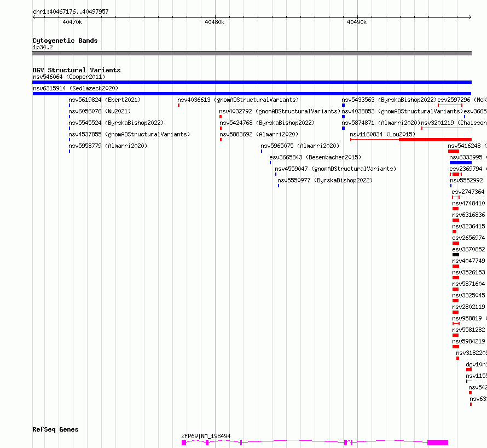The image size is (487, 448).
Task: Click nsv5552992 variant label
Action: point(467,180)
